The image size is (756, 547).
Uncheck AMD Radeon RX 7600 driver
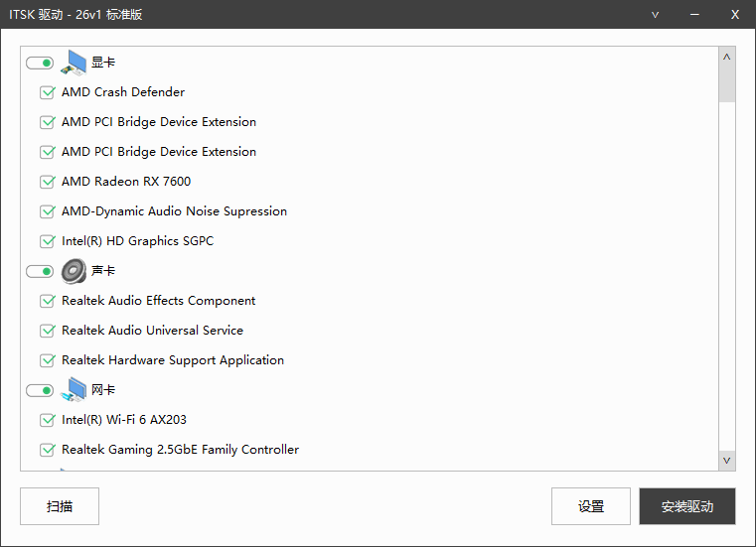click(47, 182)
